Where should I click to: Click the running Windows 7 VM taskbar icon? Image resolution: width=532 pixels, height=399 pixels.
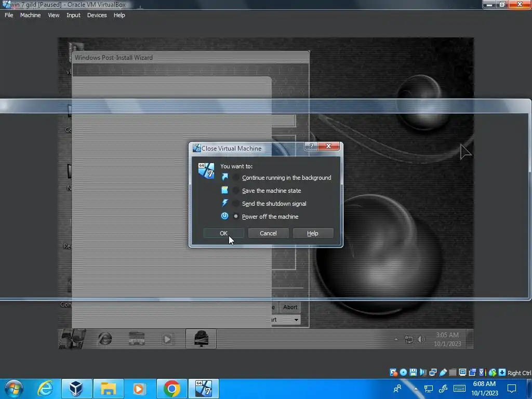tap(203, 389)
